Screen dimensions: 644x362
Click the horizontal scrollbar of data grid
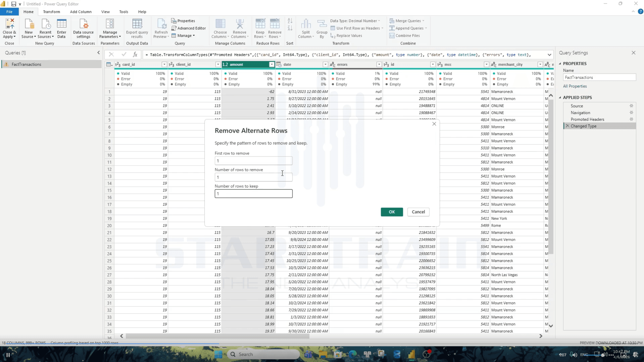coord(217,336)
